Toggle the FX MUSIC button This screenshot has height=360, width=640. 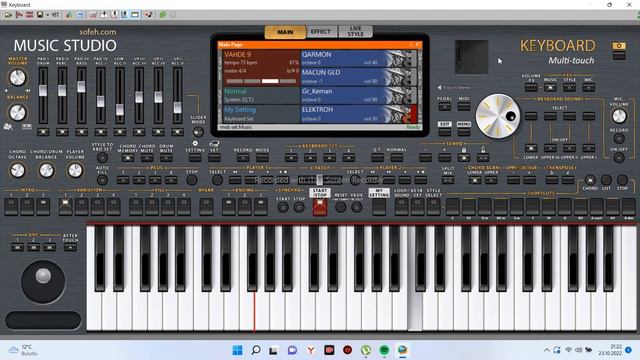[x=550, y=87]
